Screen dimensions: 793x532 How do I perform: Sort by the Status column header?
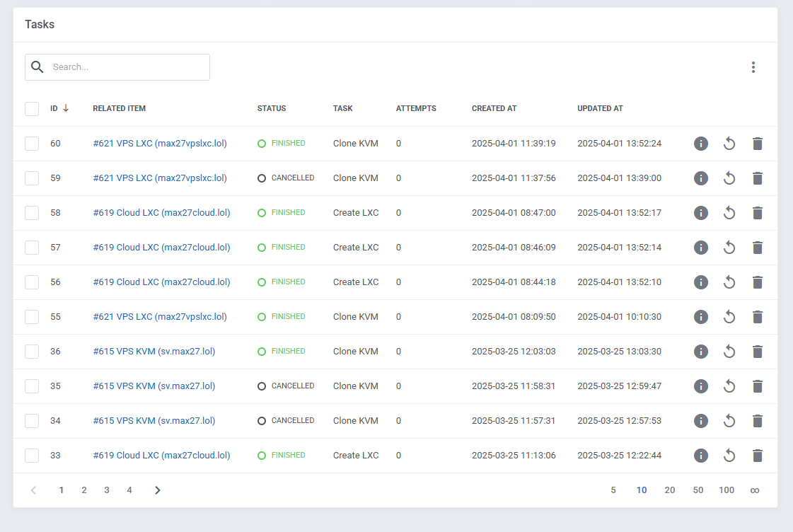pyautogui.click(x=272, y=108)
